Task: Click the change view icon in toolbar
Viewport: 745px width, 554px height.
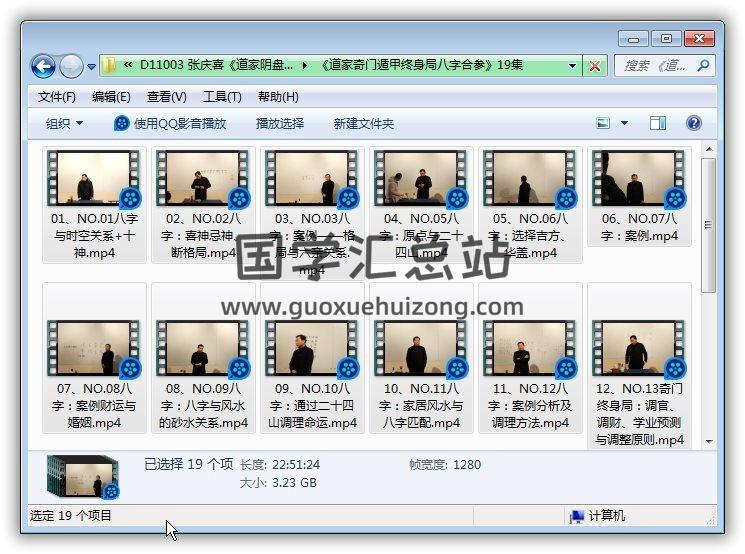Action: coord(603,123)
